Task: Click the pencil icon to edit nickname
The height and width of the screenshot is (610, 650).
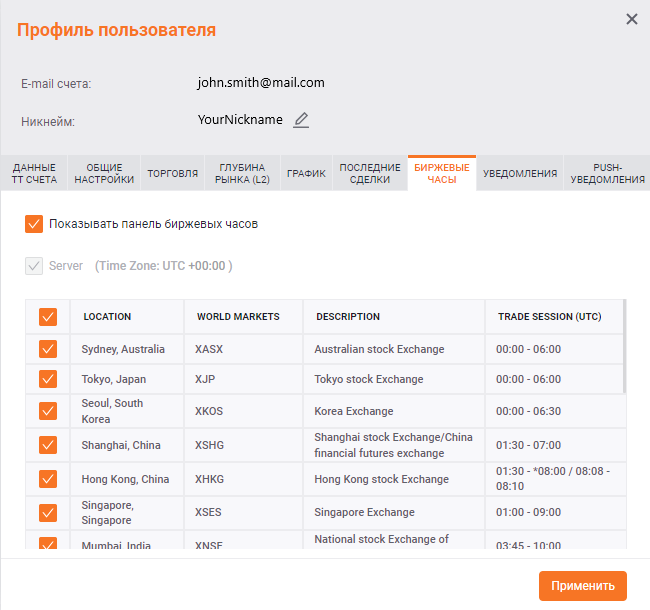Action: click(x=301, y=120)
